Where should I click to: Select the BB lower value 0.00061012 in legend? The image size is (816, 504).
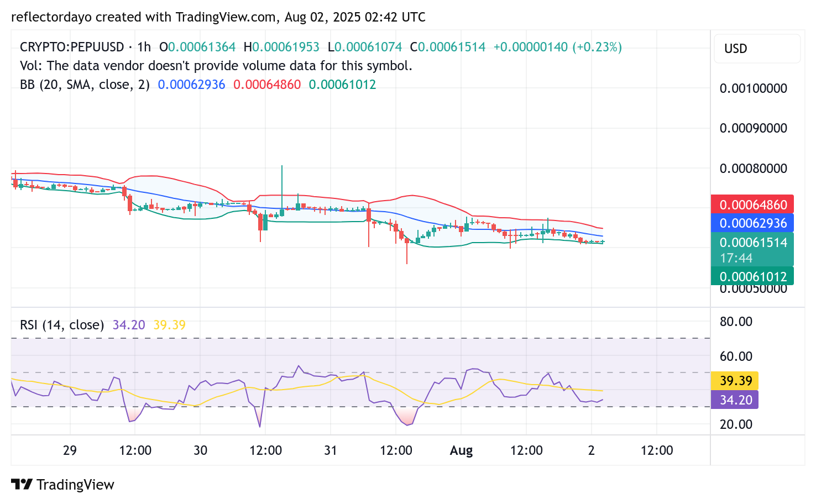342,85
